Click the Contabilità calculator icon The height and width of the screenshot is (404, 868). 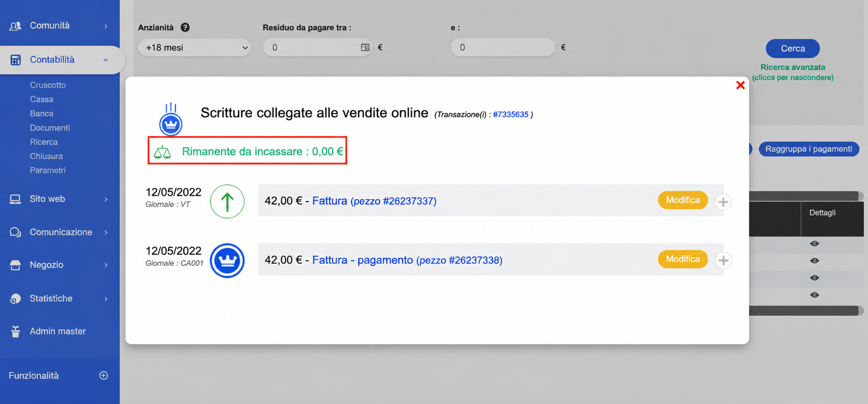(x=16, y=60)
